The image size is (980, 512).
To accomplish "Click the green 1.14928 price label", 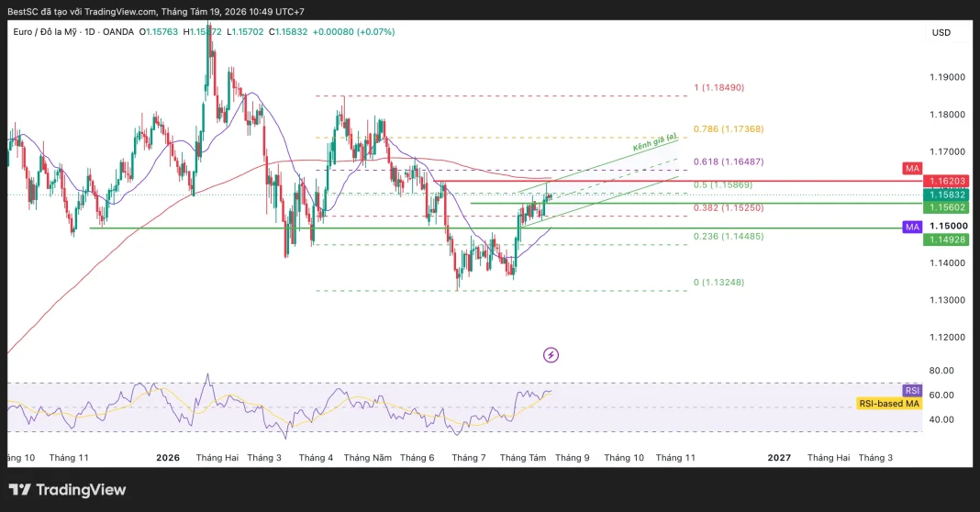I will pos(948,239).
